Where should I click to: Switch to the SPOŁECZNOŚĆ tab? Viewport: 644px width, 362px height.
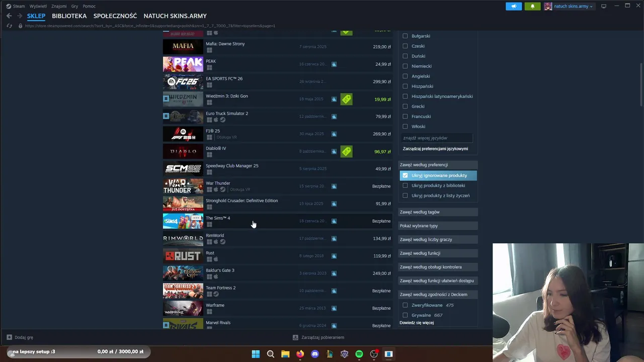(x=115, y=16)
